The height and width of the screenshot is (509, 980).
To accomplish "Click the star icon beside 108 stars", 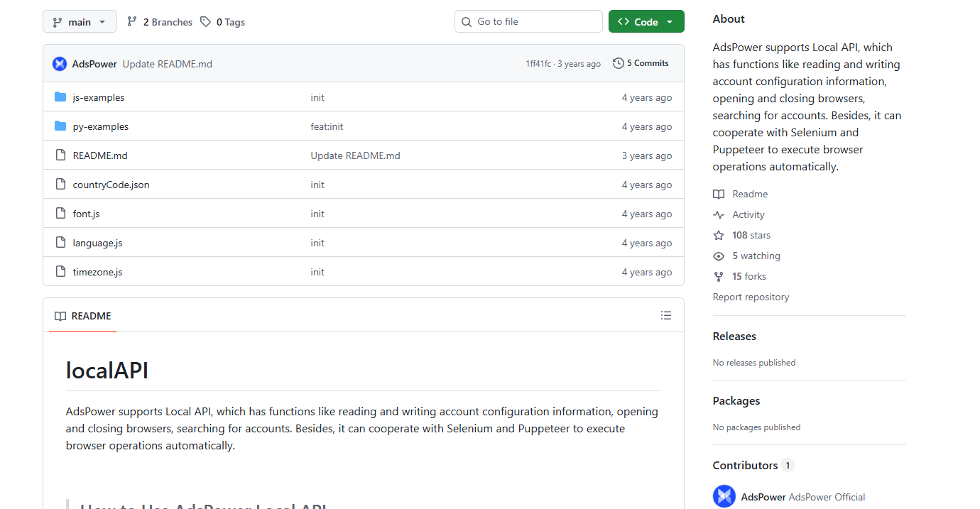I will [x=719, y=235].
